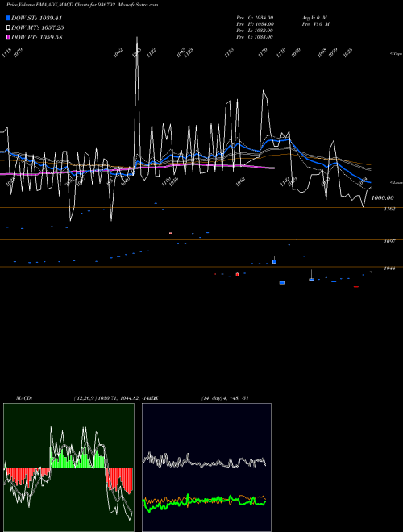
Task: Click the white DOW MT legend swatch
Action: click(8, 28)
